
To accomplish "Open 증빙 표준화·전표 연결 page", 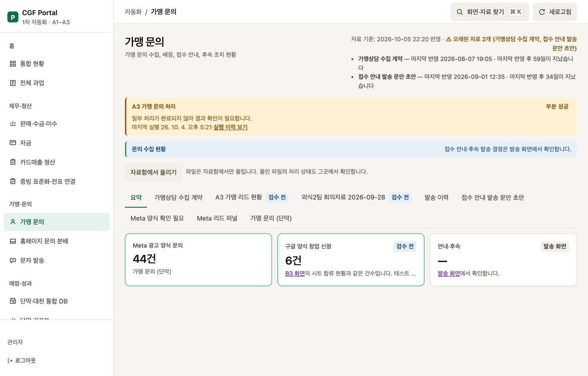I will pos(57,181).
